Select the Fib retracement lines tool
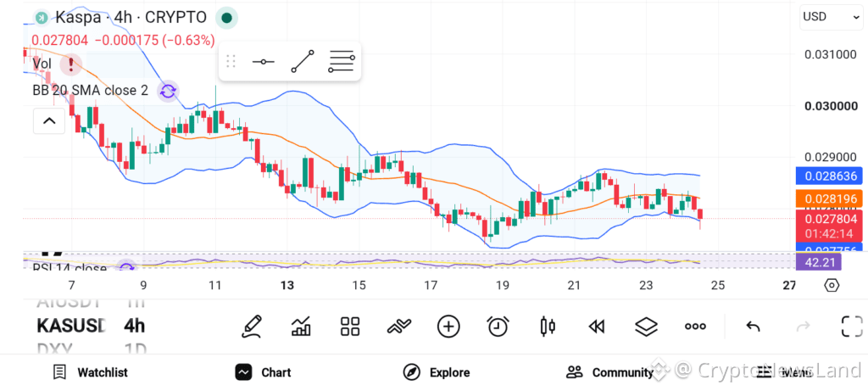The image size is (868, 391). (342, 61)
